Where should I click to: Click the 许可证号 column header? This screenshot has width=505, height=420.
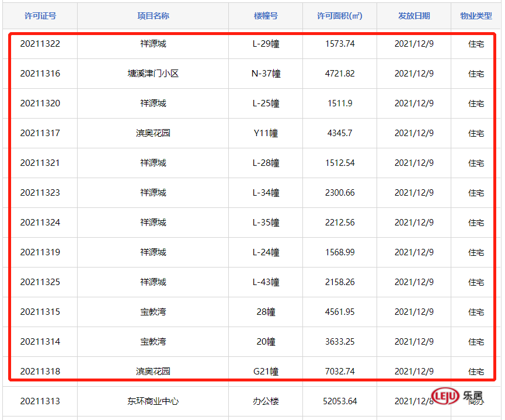tap(40, 16)
